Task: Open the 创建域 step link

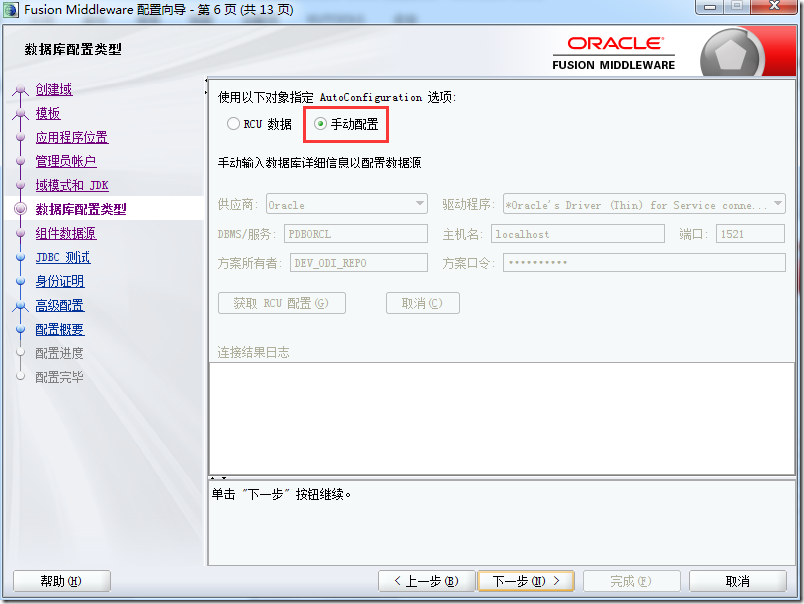Action: pos(54,89)
